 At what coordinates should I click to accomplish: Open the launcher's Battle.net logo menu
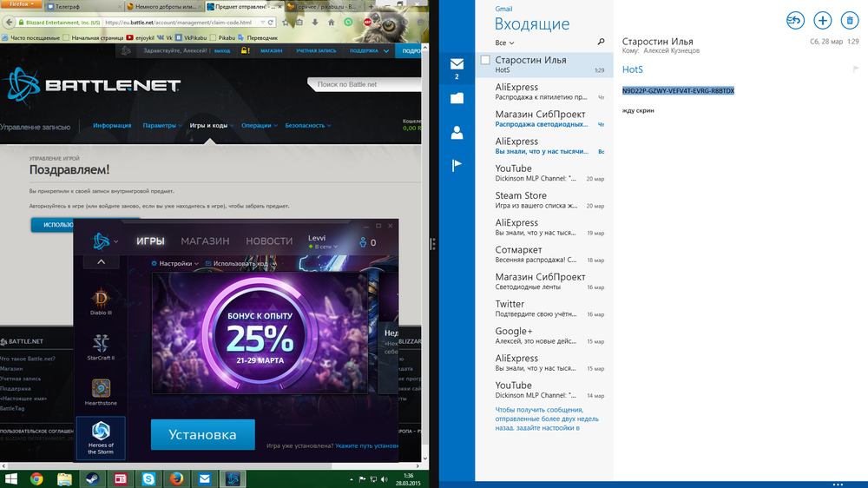pyautogui.click(x=105, y=241)
